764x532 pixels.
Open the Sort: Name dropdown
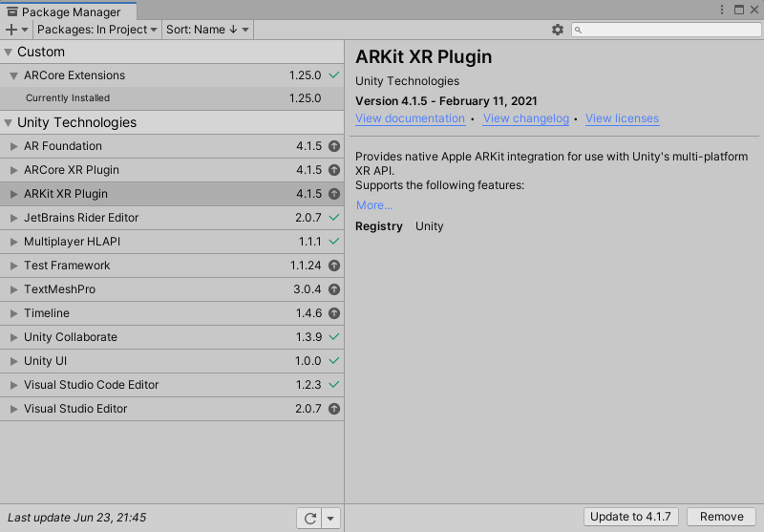tap(207, 30)
